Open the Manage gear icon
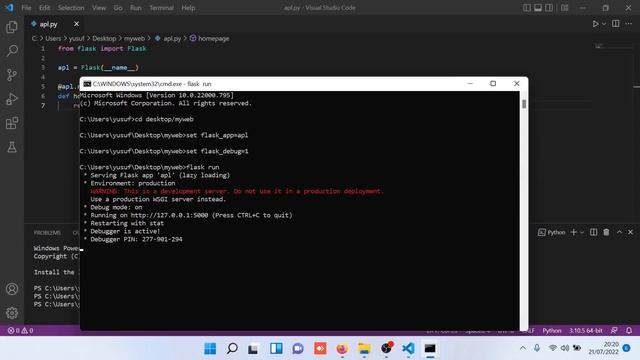 click(x=12, y=313)
